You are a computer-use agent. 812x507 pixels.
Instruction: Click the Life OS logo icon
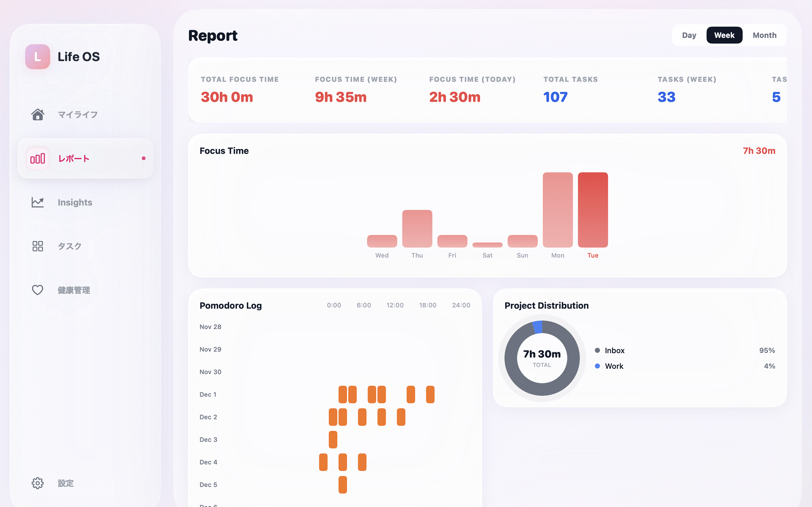pos(37,57)
